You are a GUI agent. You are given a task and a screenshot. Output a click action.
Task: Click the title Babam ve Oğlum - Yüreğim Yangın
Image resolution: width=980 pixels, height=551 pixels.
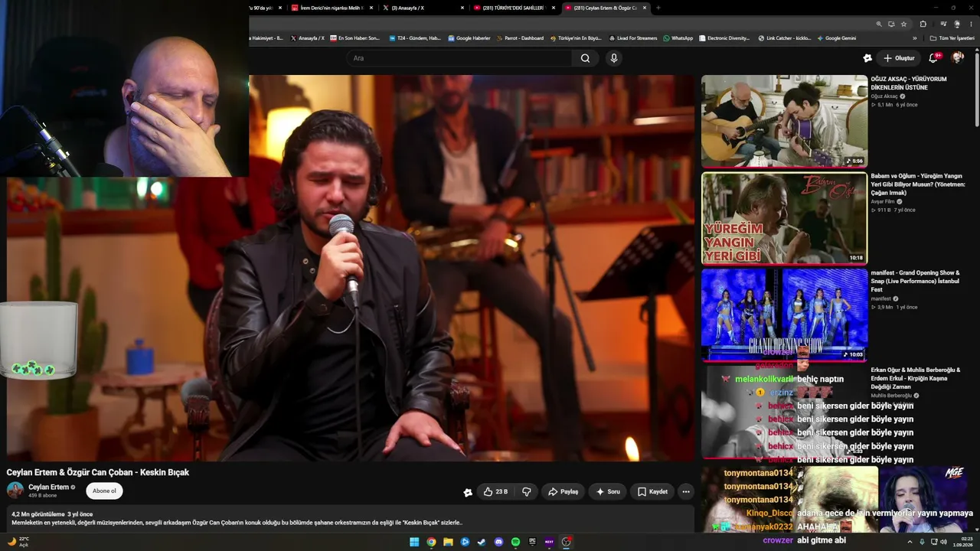click(918, 184)
